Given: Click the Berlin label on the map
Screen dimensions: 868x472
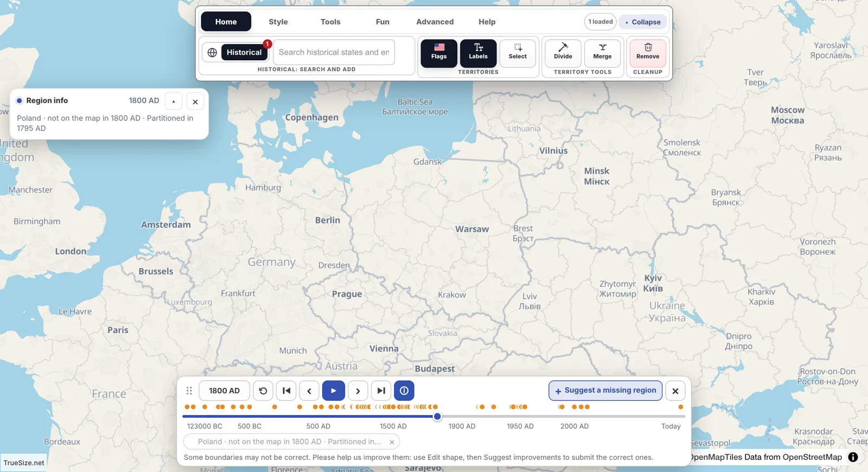Looking at the screenshot, I should [328, 220].
